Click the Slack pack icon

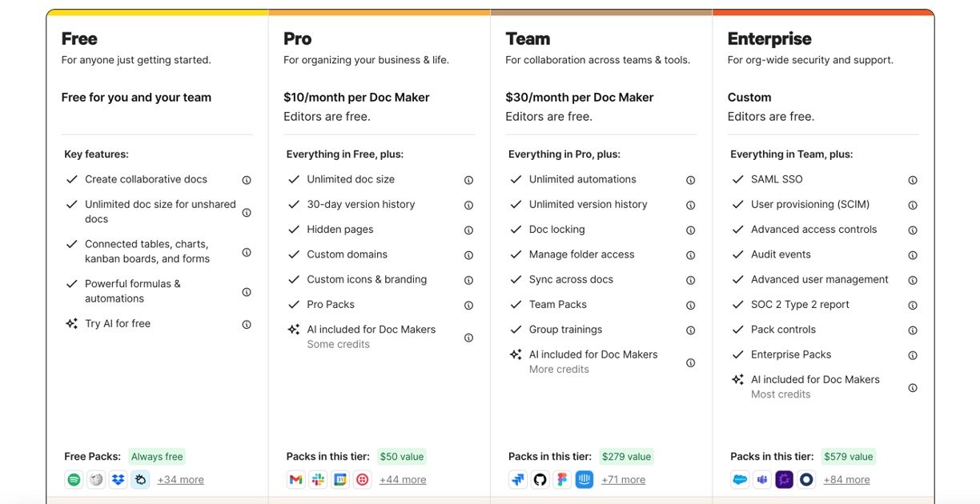click(x=318, y=480)
